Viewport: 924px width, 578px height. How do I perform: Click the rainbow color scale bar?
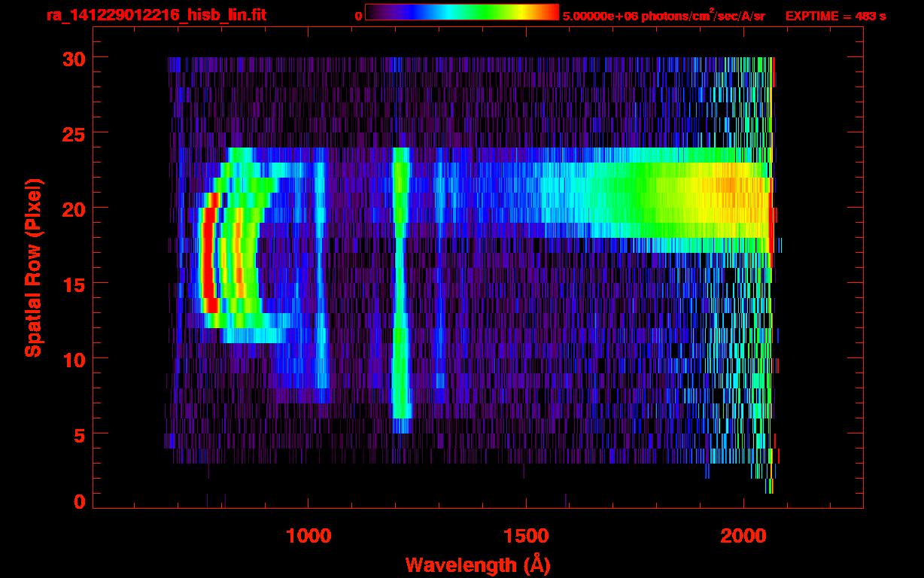pyautogui.click(x=462, y=12)
